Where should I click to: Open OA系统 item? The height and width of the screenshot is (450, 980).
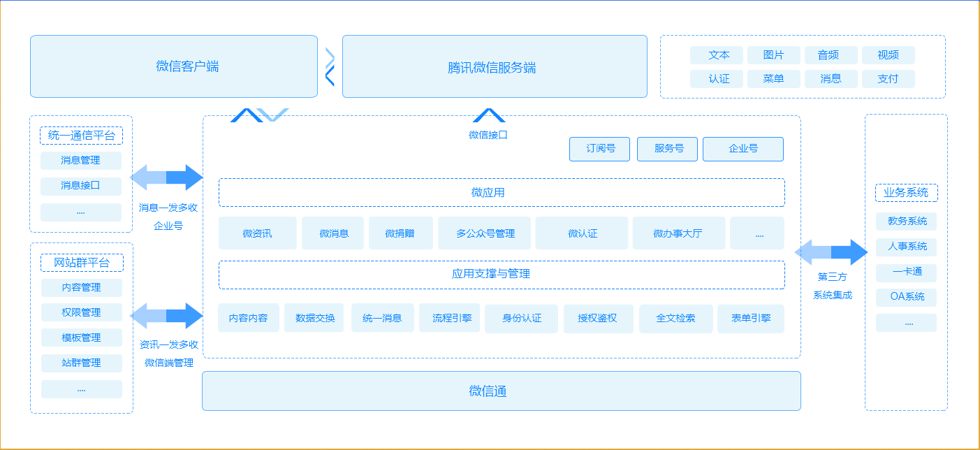[907, 297]
